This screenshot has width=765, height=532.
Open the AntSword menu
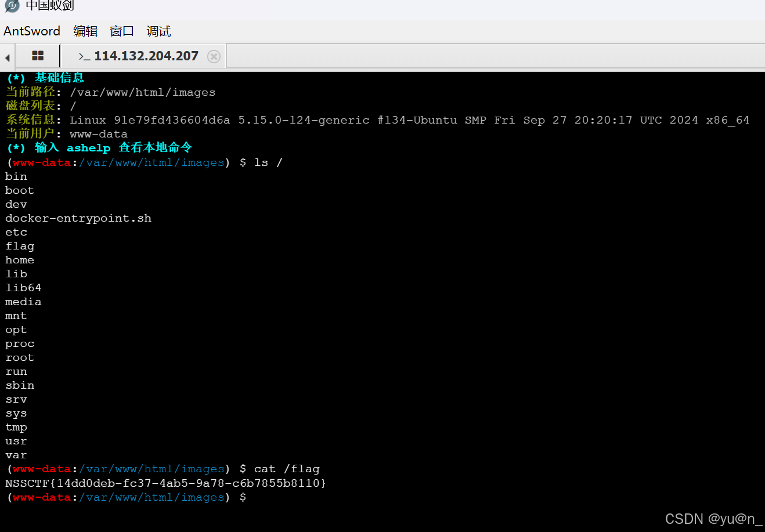[x=32, y=31]
